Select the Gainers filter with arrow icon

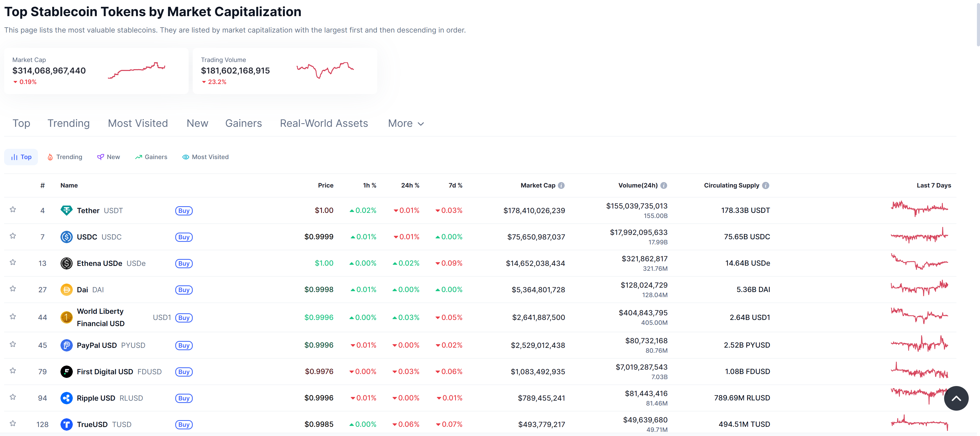tap(151, 157)
